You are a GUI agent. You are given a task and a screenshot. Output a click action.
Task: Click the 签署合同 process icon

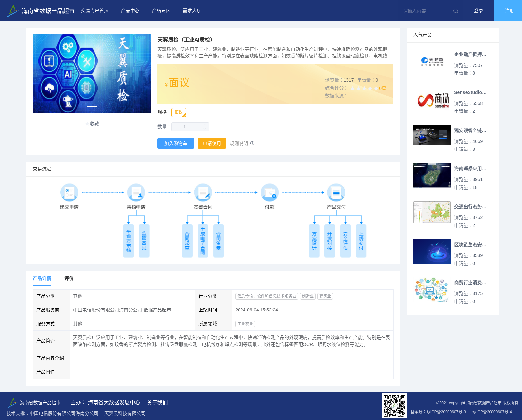(x=203, y=192)
